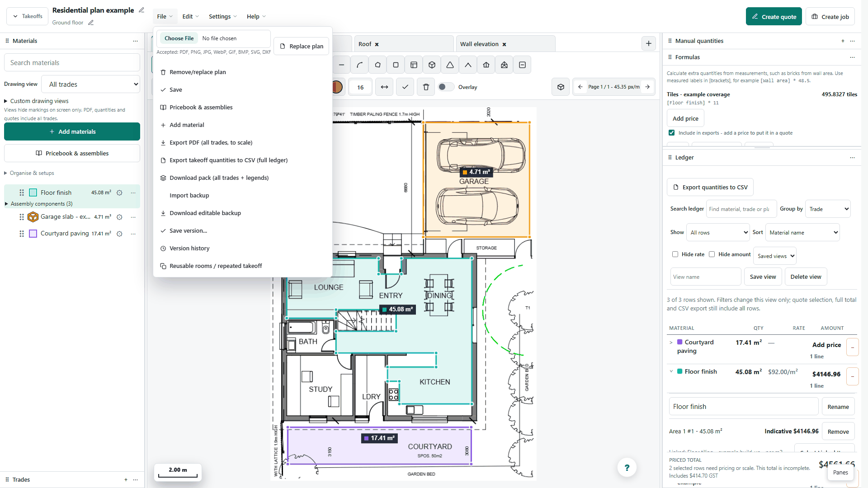868x488 pixels.
Task: Click Export quantities to CSV button
Action: pos(710,187)
